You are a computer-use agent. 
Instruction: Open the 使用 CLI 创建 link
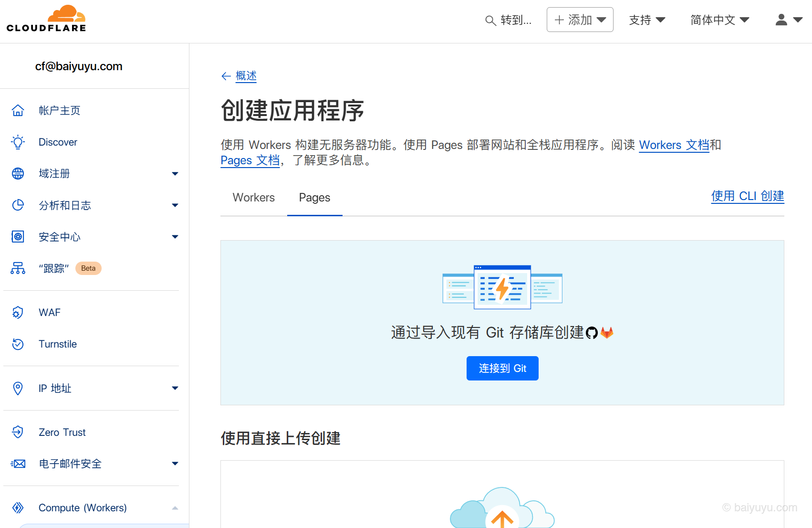[747, 196]
